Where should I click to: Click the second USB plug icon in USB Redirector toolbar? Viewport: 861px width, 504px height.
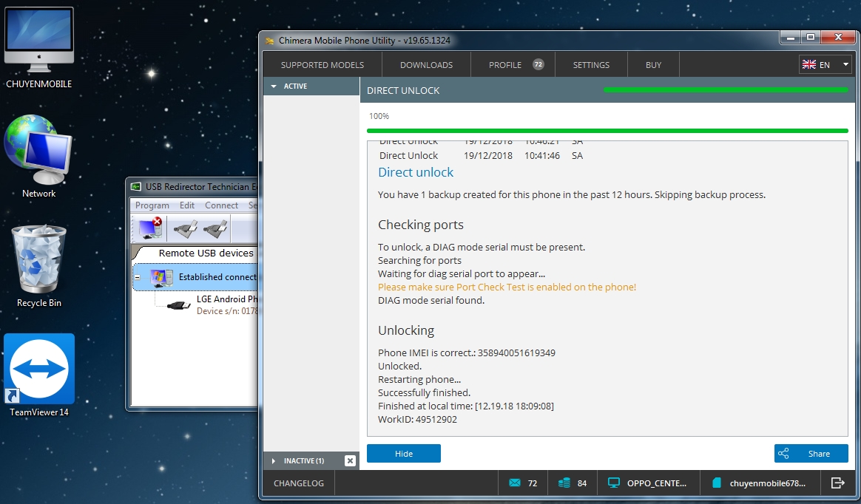click(215, 228)
